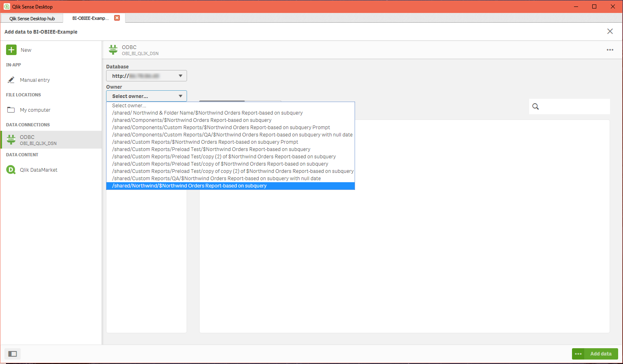
Task: Click the ODBC plug icon in header
Action: pos(113,50)
